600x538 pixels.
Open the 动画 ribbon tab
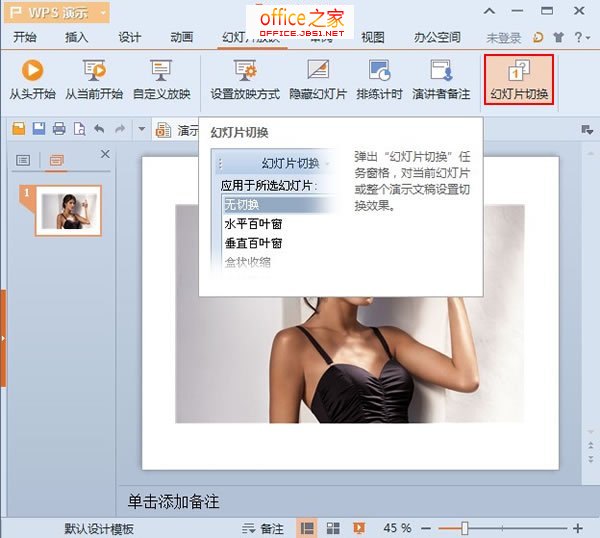pyautogui.click(x=181, y=37)
